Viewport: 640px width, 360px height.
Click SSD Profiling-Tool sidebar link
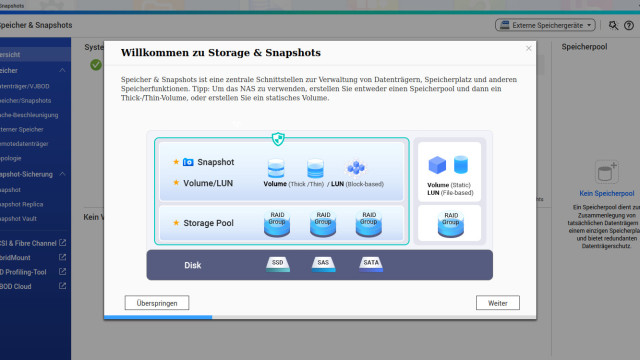pyautogui.click(x=23, y=272)
